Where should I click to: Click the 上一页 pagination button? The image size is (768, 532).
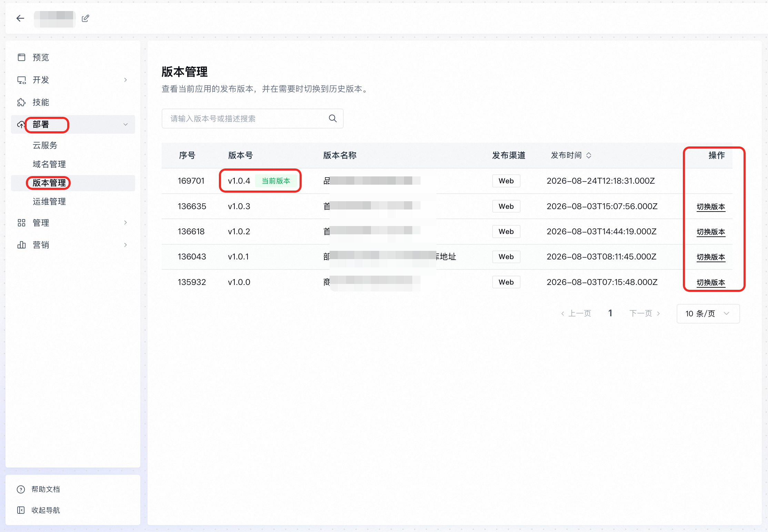576,314
